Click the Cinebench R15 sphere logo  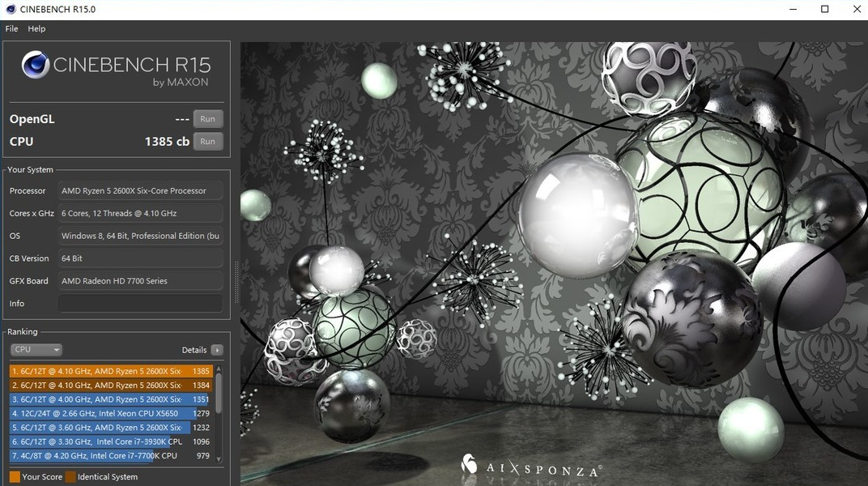point(35,65)
